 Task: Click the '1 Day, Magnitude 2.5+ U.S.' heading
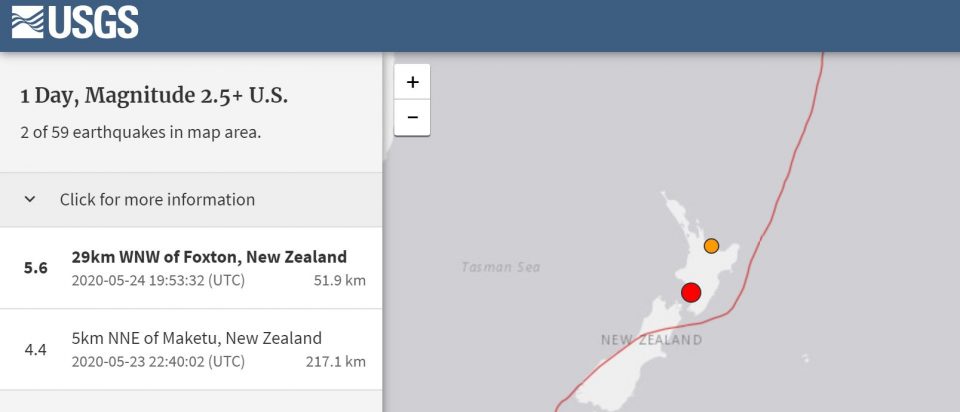[x=154, y=96]
